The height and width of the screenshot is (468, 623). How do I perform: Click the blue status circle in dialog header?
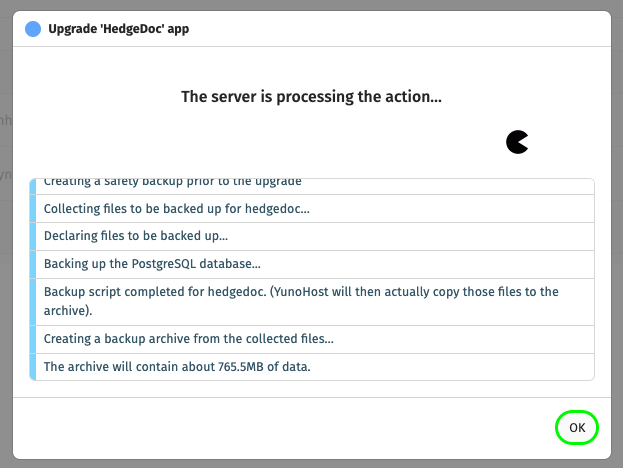click(x=33, y=29)
